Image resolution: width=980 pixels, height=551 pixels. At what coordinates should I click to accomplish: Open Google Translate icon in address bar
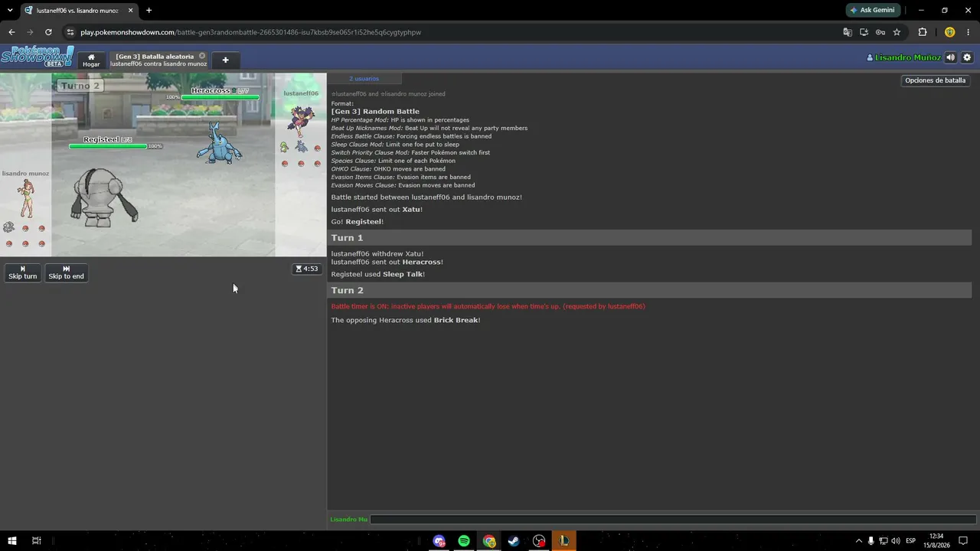(x=848, y=32)
